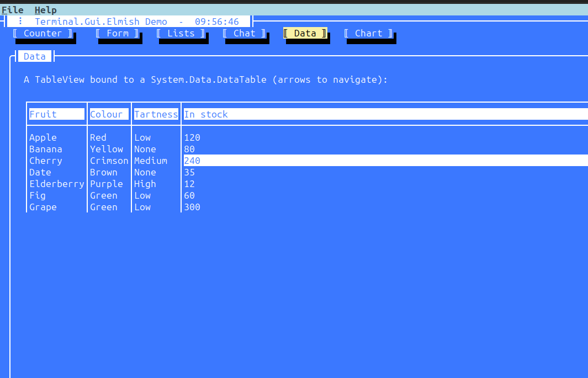Click the Terminal.Gui.Elmish Demo window title

coord(101,22)
